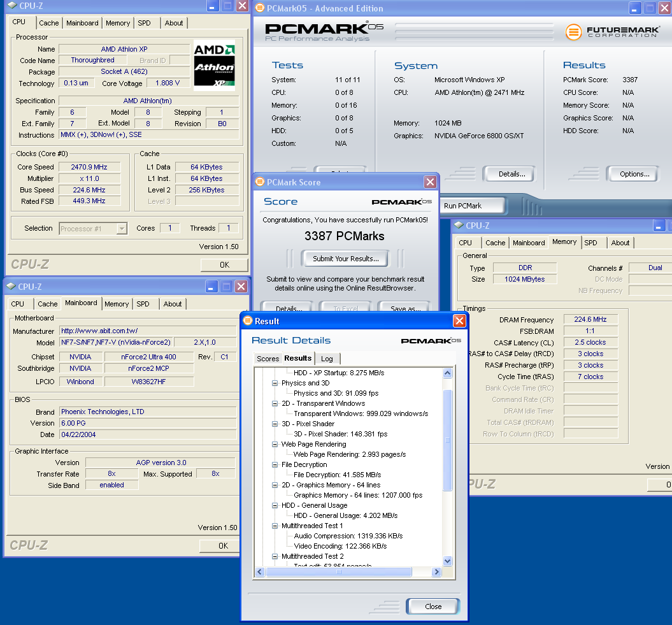This screenshot has height=625, width=672.
Task: Click the vertical scrollbar thumb in results list
Action: tap(447, 440)
